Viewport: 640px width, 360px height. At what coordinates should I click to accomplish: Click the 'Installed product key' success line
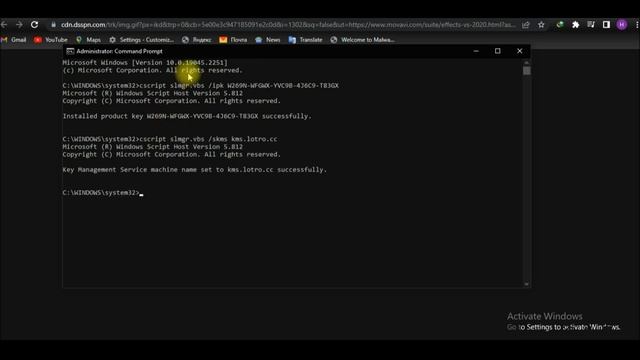(187, 116)
